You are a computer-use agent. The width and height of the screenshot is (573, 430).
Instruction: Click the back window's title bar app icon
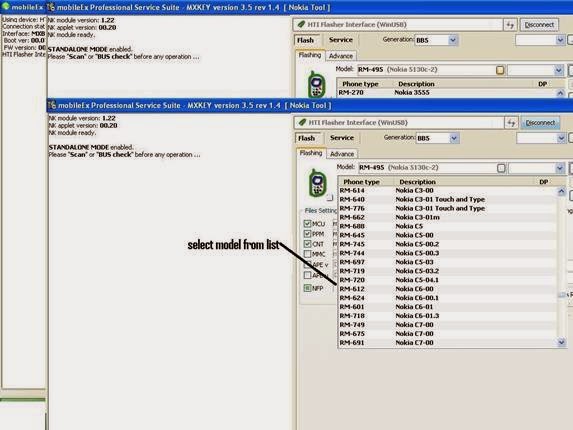(51, 7)
